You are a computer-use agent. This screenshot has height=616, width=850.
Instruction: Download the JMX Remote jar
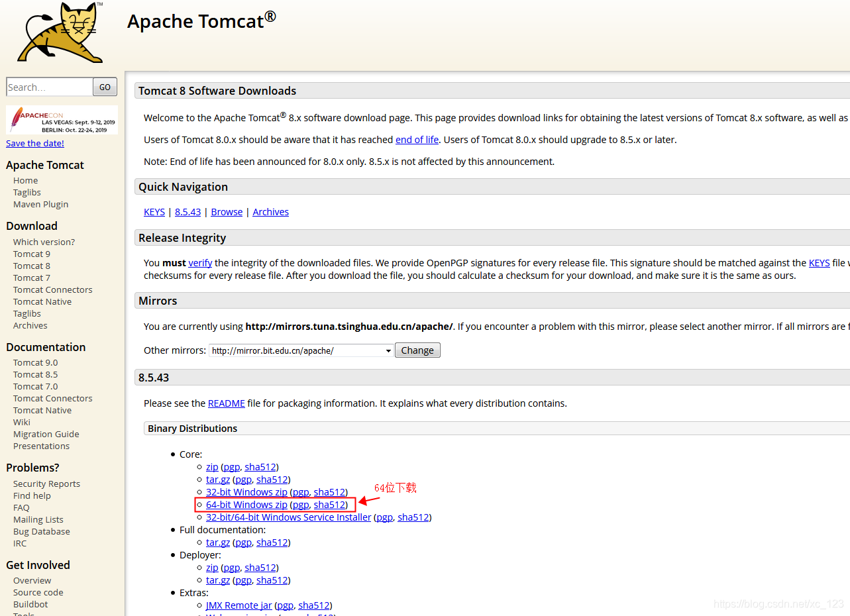point(239,605)
